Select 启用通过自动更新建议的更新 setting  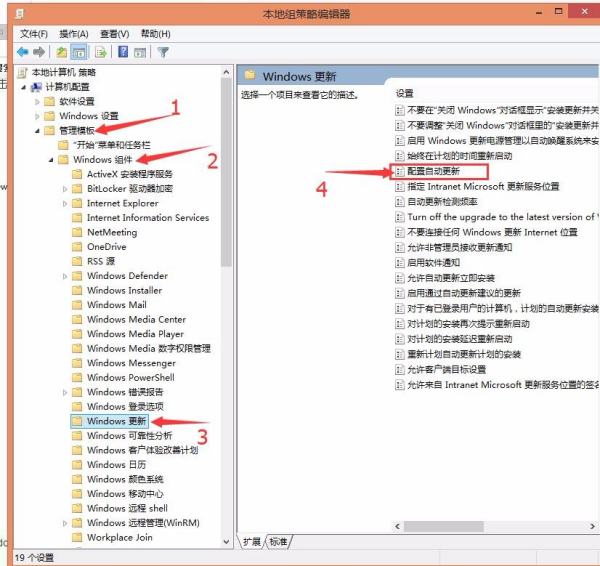pos(464,293)
